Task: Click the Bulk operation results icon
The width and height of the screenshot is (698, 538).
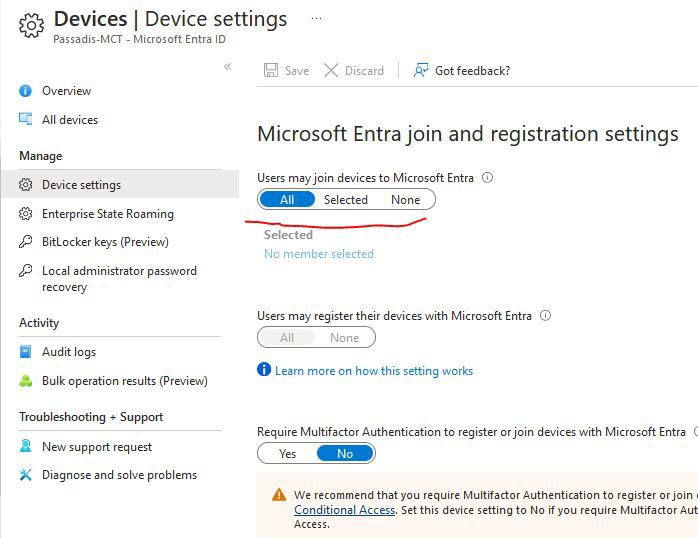Action: tap(25, 381)
